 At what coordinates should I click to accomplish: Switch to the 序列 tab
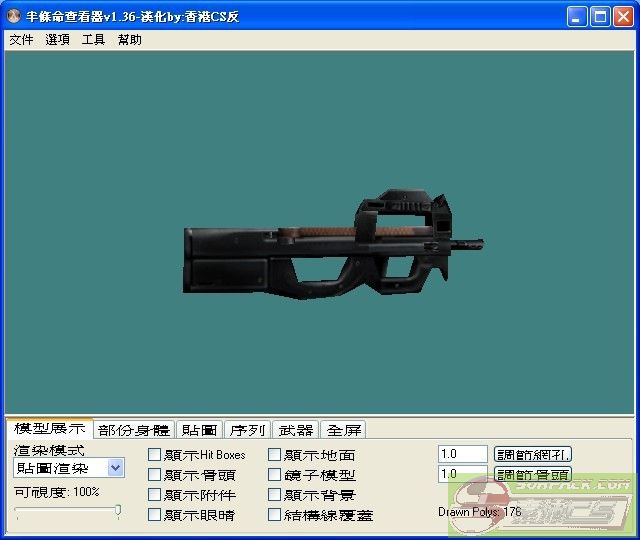point(247,430)
